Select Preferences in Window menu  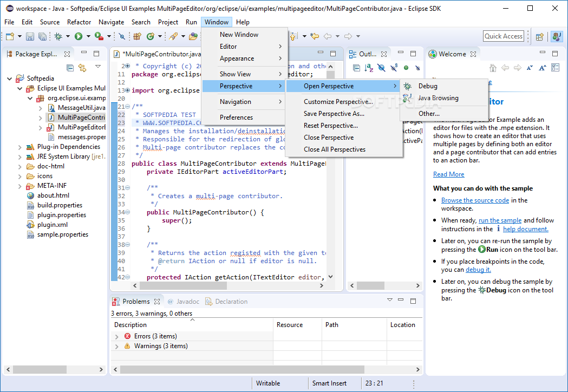[x=245, y=117]
